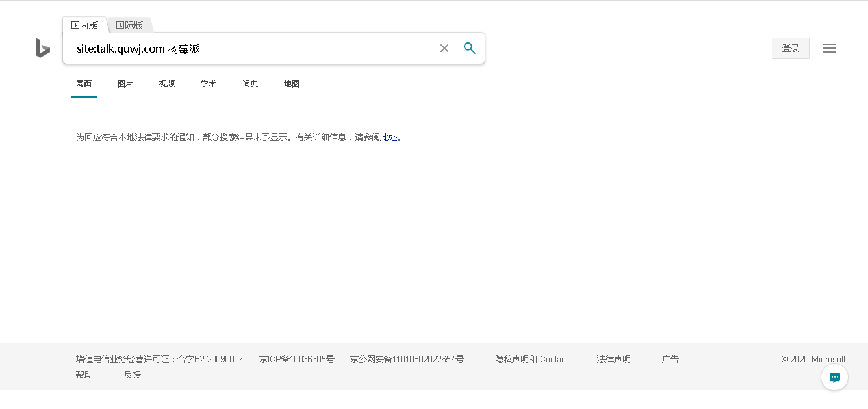Viewport: 868px width, 409px height.
Task: Select the 视频 results tab
Action: point(167,84)
